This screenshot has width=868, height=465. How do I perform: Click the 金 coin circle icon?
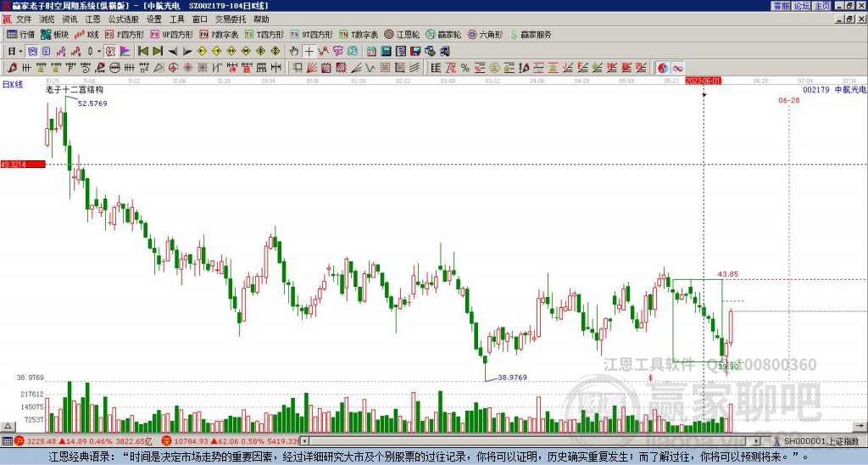[x=494, y=68]
